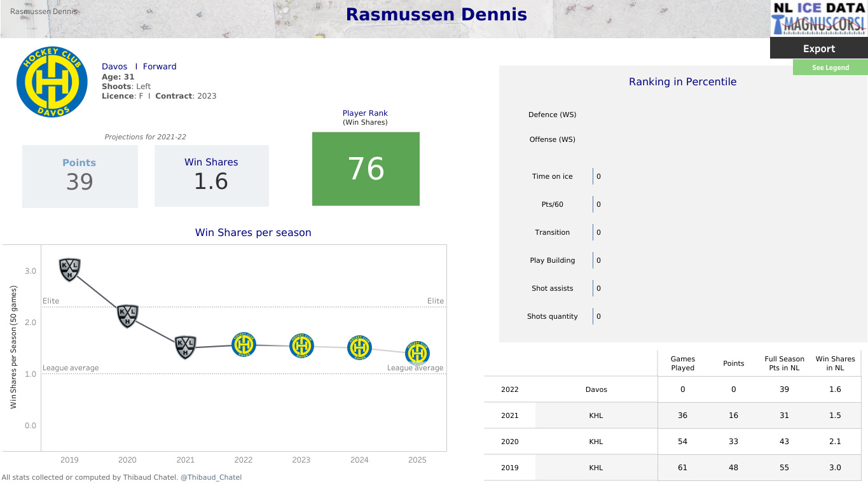Click the Davos logo marker for 2022

pyautogui.click(x=244, y=345)
